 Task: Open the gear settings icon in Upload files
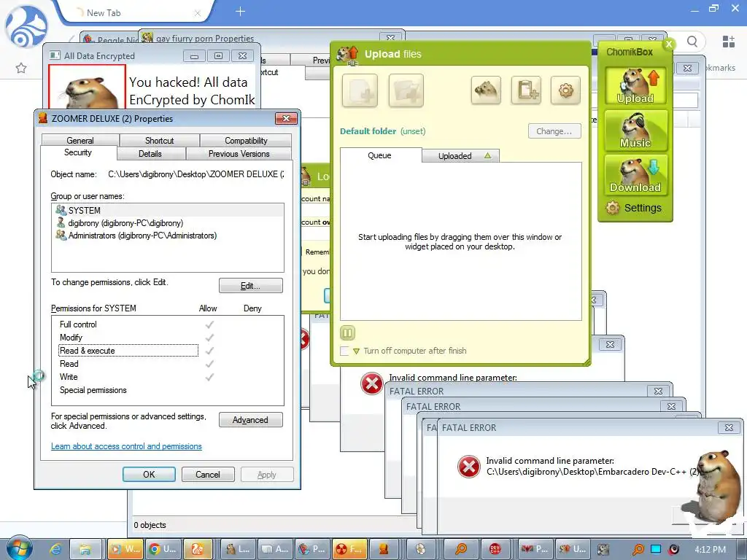click(565, 90)
